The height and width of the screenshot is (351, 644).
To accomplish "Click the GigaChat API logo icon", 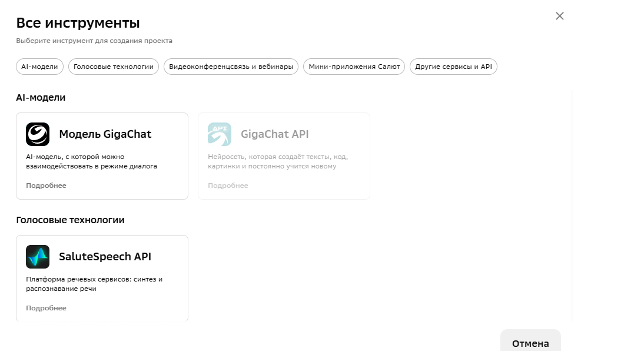I will [220, 134].
